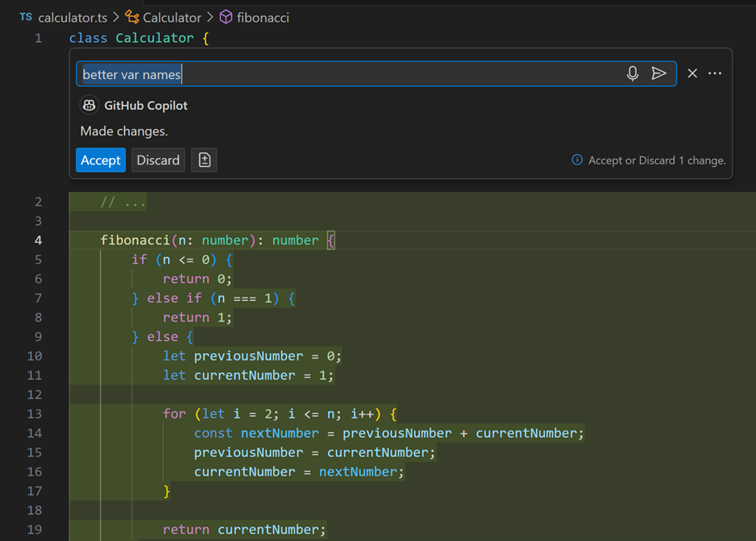
Task: Click the 'Made changes.' response text
Action: [124, 131]
